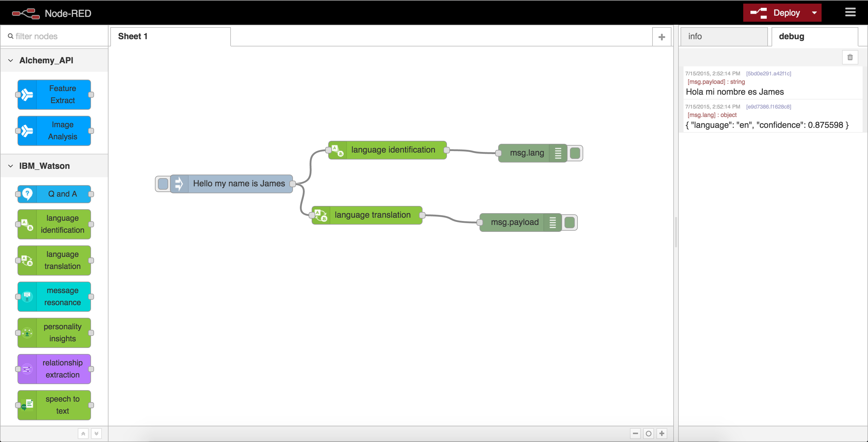The width and height of the screenshot is (868, 442).
Task: Click the language translation node output port
Action: tap(422, 215)
